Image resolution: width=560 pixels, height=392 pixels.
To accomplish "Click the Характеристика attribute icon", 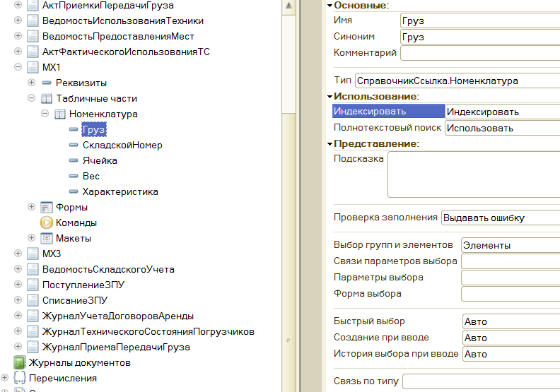I will click(74, 191).
